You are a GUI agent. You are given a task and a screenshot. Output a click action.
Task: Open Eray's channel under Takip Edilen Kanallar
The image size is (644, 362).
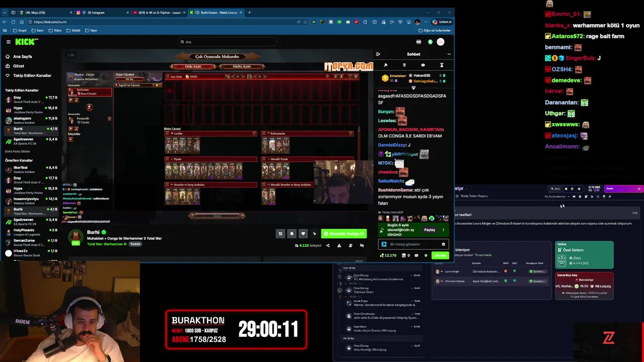coord(31,99)
